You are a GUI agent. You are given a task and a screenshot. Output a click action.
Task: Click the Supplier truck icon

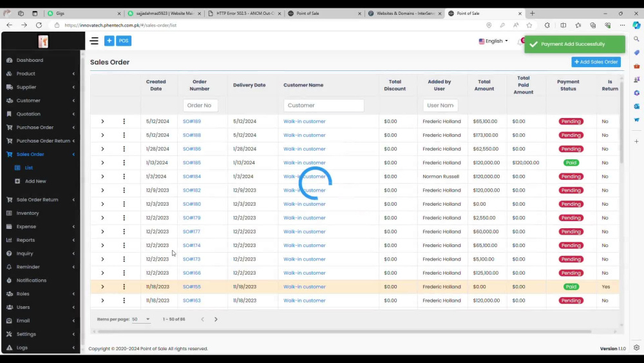[x=9, y=87]
